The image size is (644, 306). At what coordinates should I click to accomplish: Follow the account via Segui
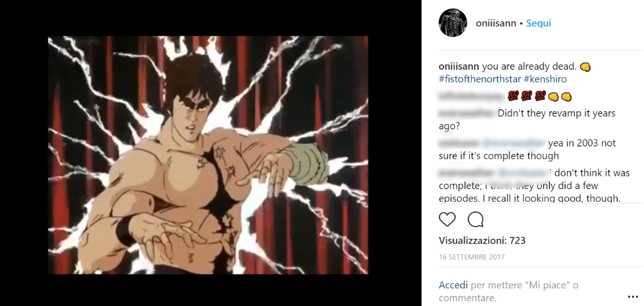(x=538, y=23)
